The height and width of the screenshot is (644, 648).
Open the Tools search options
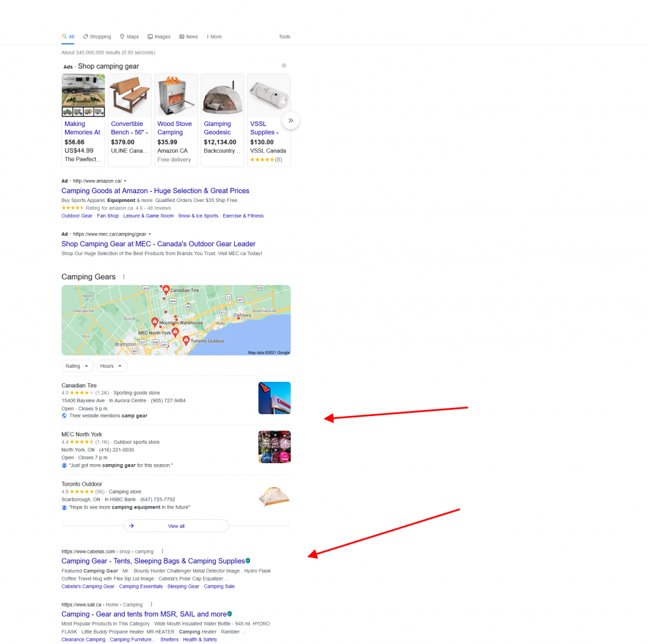[284, 37]
